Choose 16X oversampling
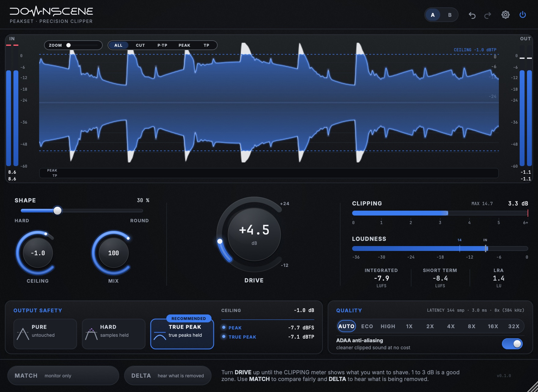This screenshot has height=392, width=538. (493, 326)
